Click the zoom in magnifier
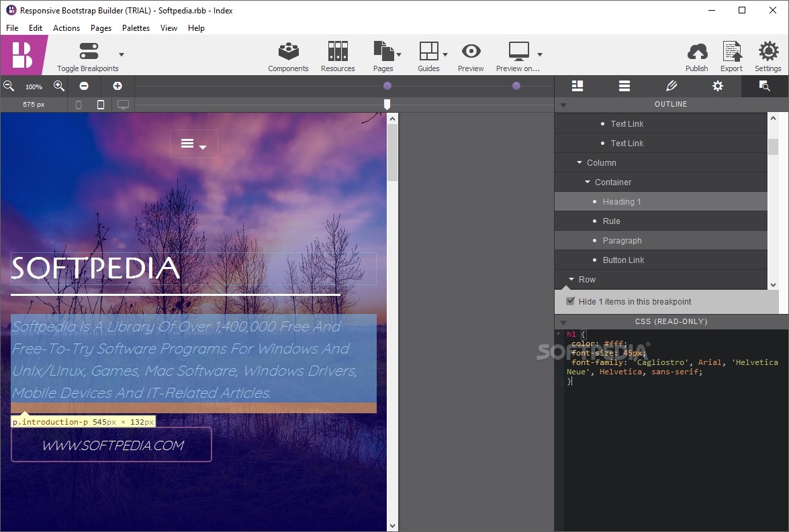The image size is (789, 532). 59,86
